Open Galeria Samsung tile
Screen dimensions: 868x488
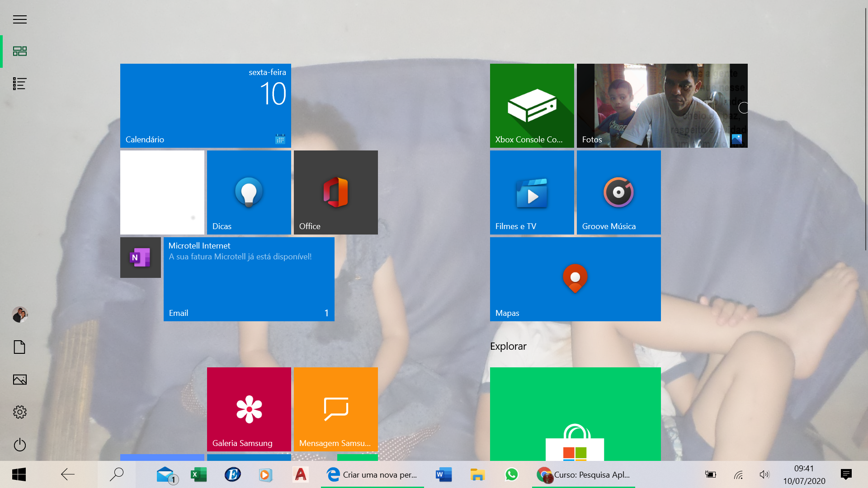click(x=249, y=409)
